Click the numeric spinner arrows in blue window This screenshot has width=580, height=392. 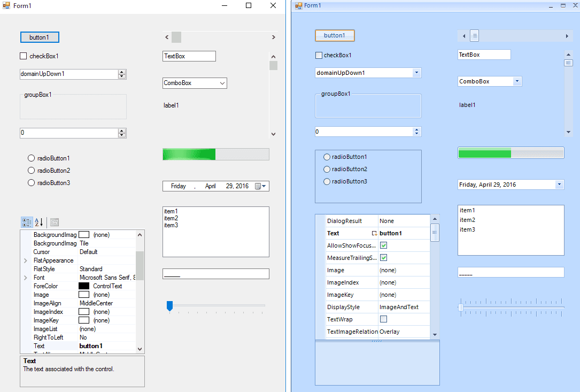tap(416, 132)
